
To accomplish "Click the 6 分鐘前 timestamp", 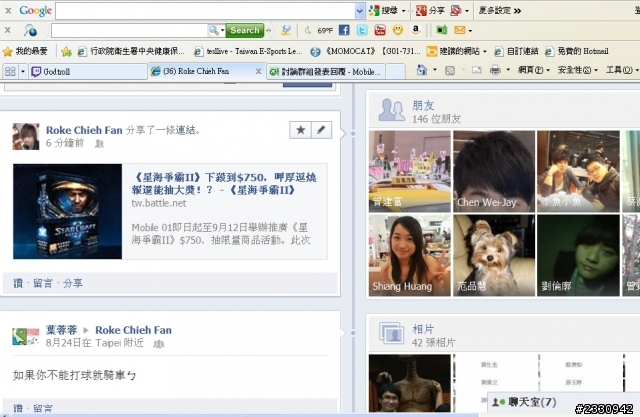I will [x=65, y=143].
